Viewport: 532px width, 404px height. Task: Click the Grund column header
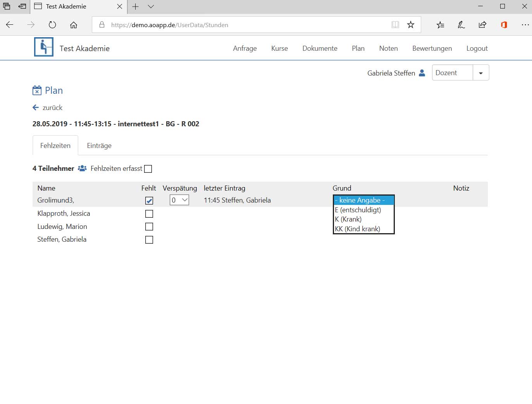[342, 188]
